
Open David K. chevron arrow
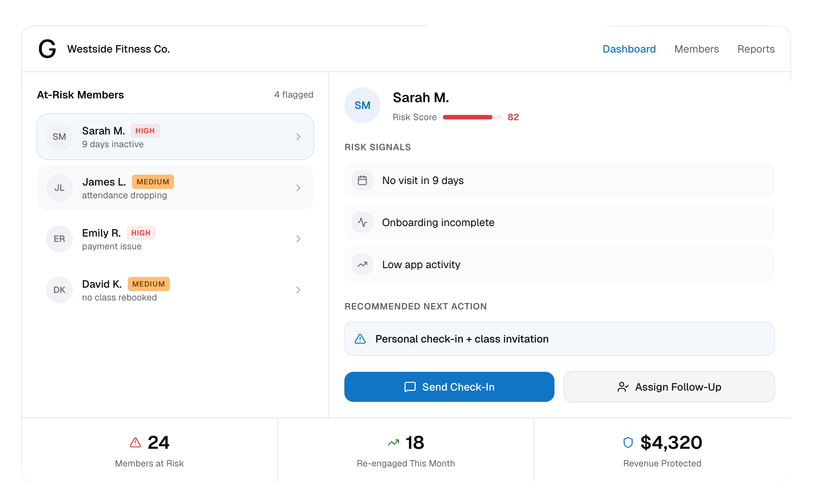coord(298,290)
